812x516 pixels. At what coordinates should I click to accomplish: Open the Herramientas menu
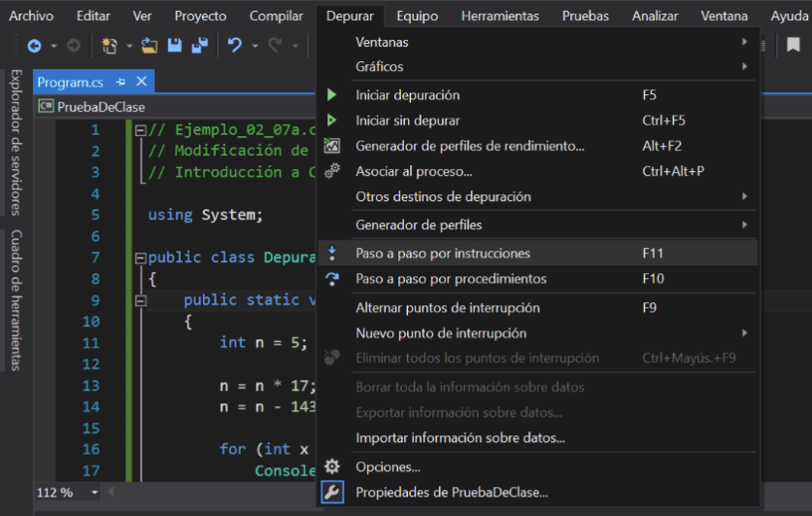coord(500,17)
